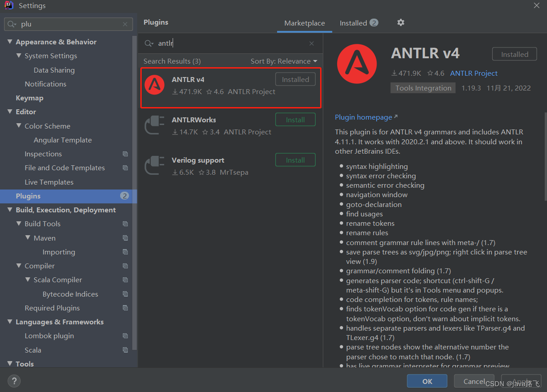This screenshot has height=392, width=547.
Task: Click the large ANTLR v4 logo in details
Action: pyautogui.click(x=357, y=64)
